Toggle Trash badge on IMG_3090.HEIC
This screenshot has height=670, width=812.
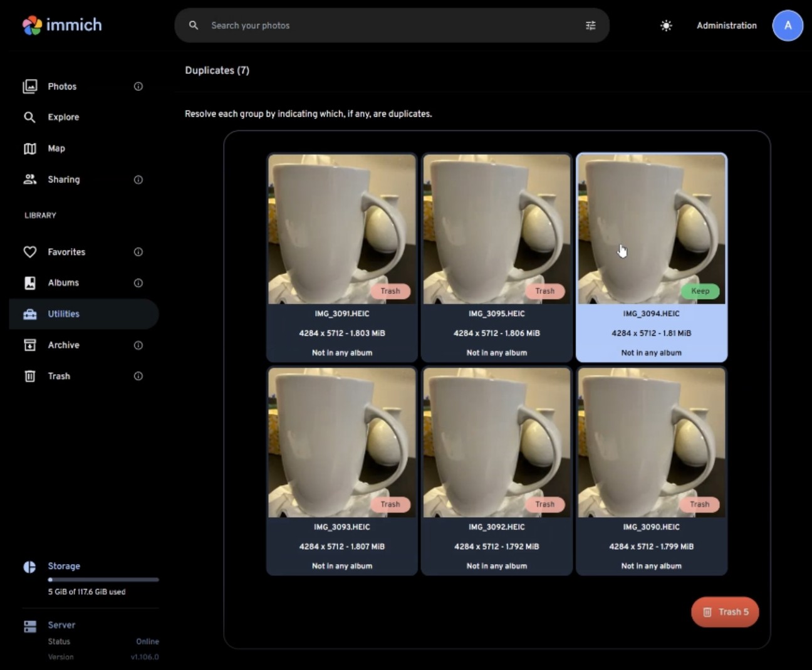pos(700,504)
